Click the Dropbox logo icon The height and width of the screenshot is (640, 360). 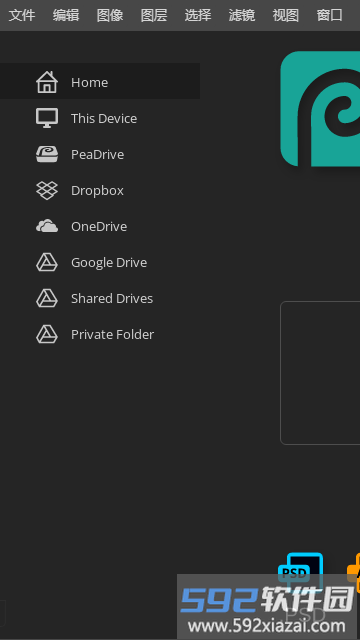(47, 190)
